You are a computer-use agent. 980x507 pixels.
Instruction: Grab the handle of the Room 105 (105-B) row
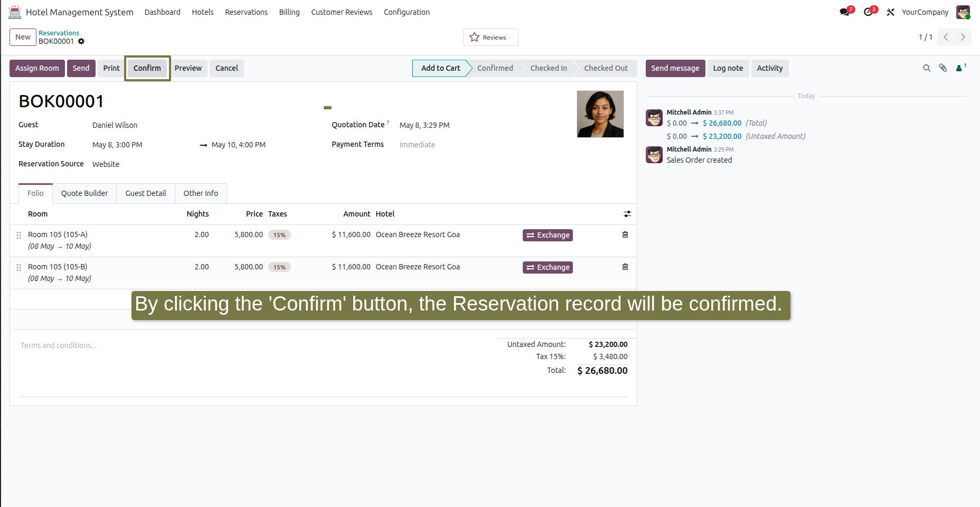[18, 267]
